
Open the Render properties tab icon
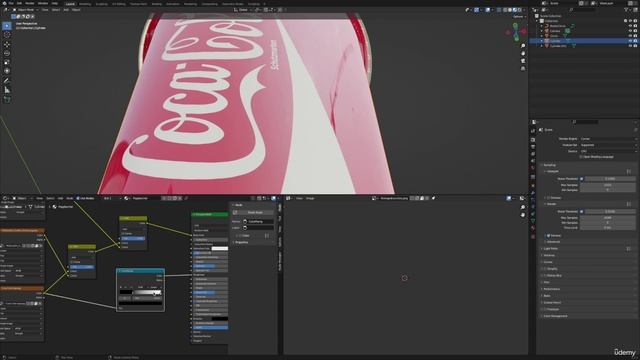(x=533, y=140)
